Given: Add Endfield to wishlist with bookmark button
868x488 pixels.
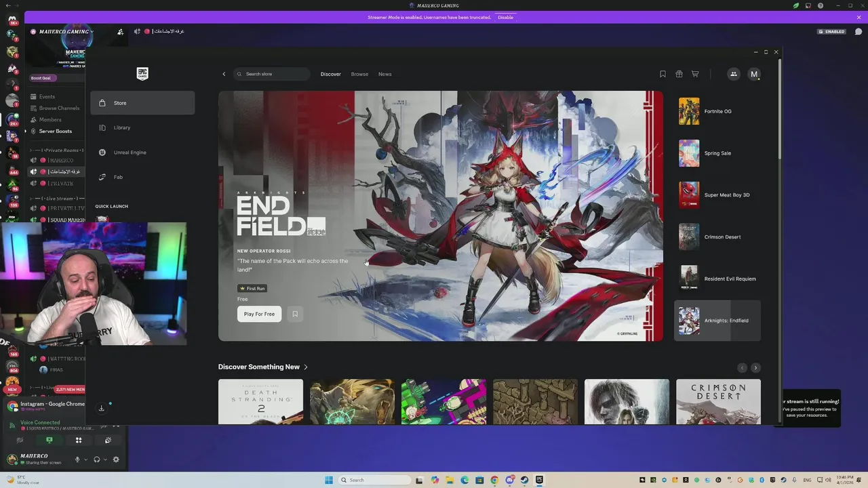Looking at the screenshot, I should pyautogui.click(x=295, y=314).
